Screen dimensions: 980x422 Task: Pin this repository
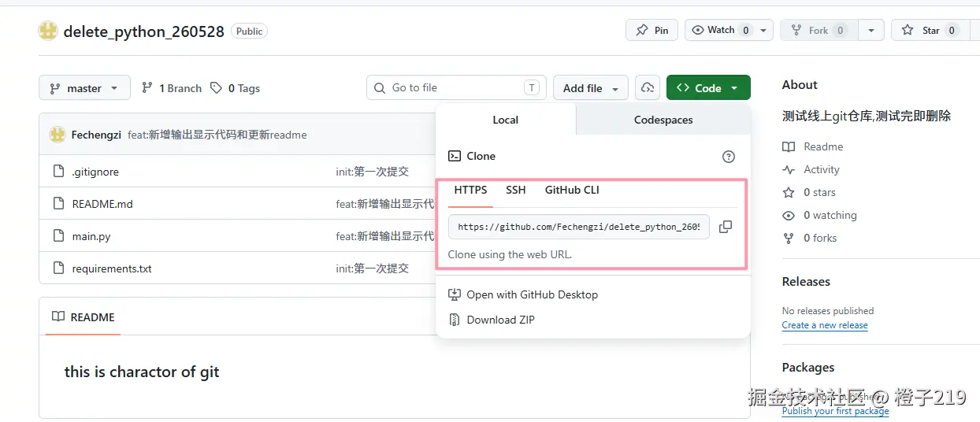tap(652, 31)
